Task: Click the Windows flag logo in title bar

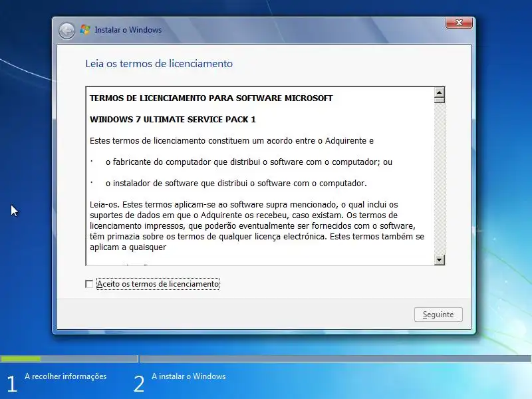Action: [85, 30]
